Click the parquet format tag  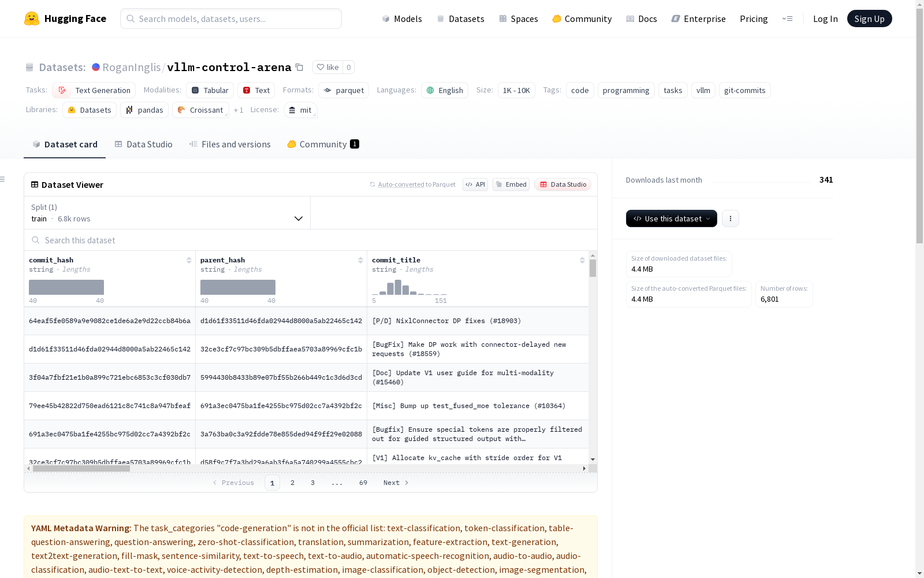(x=344, y=90)
